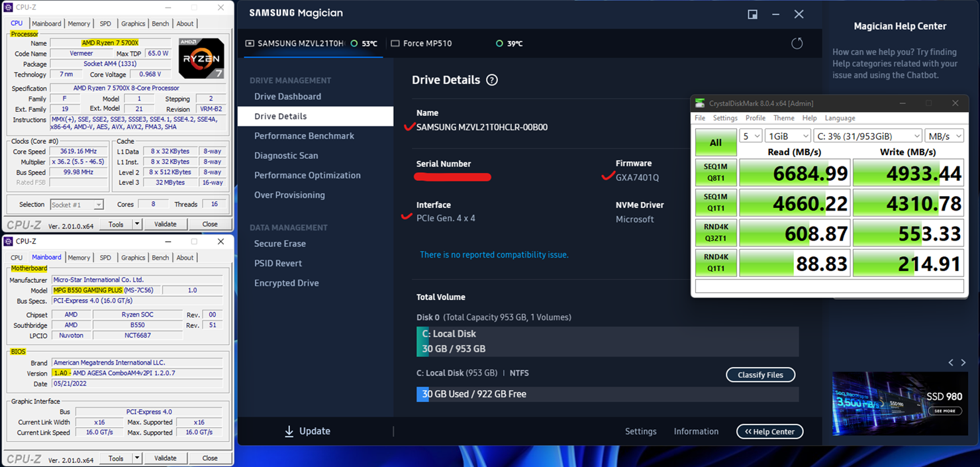This screenshot has height=467, width=980.
Task: Open Help menu in CrystalDiskMark
Action: point(809,118)
